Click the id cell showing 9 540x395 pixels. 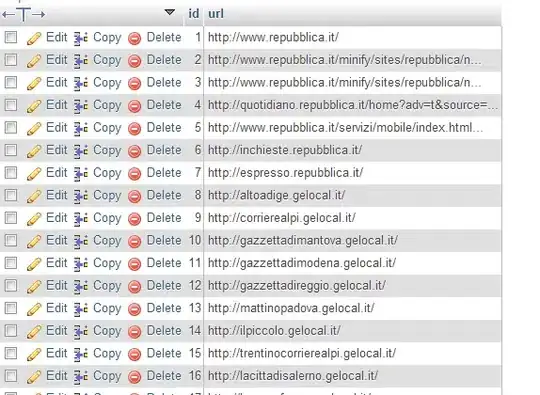pos(197,218)
